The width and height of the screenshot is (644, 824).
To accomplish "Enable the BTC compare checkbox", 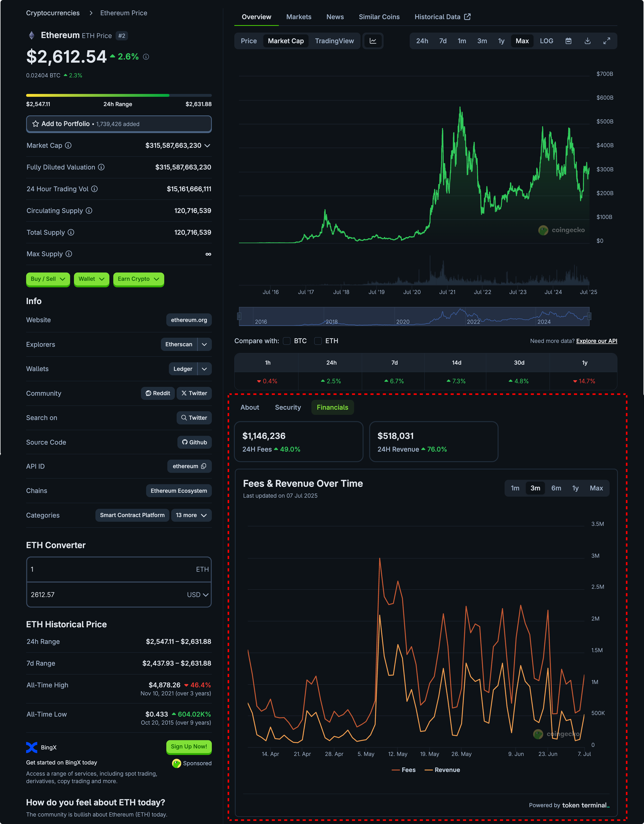I will click(x=287, y=341).
